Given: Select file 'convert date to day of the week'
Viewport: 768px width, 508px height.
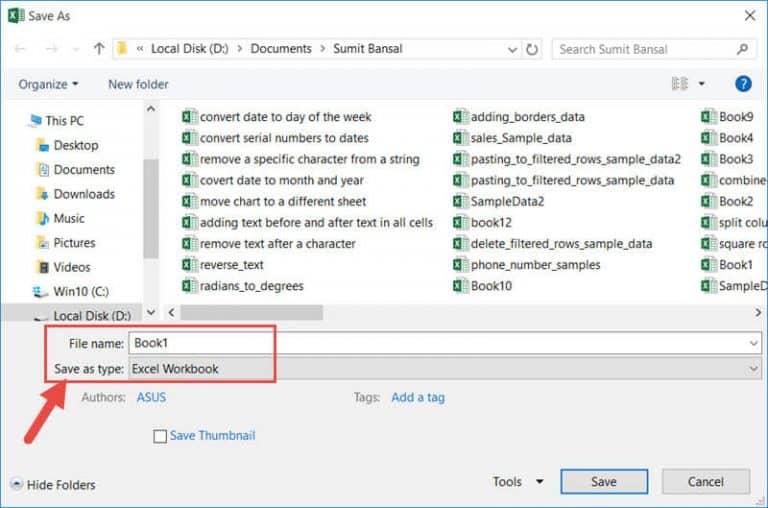Looking at the screenshot, I should pyautogui.click(x=277, y=117).
